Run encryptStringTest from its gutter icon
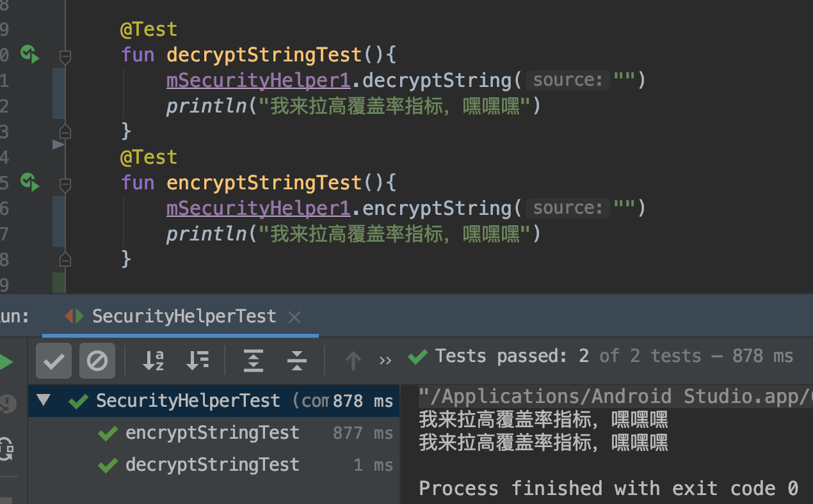Viewport: 813px width, 504px height. click(x=29, y=182)
